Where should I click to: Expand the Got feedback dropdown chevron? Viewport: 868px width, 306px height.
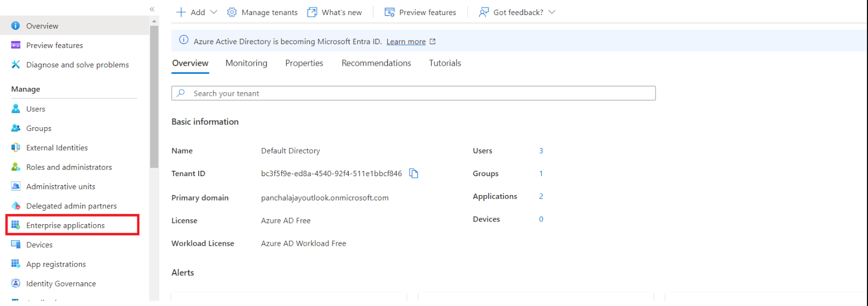pyautogui.click(x=552, y=12)
